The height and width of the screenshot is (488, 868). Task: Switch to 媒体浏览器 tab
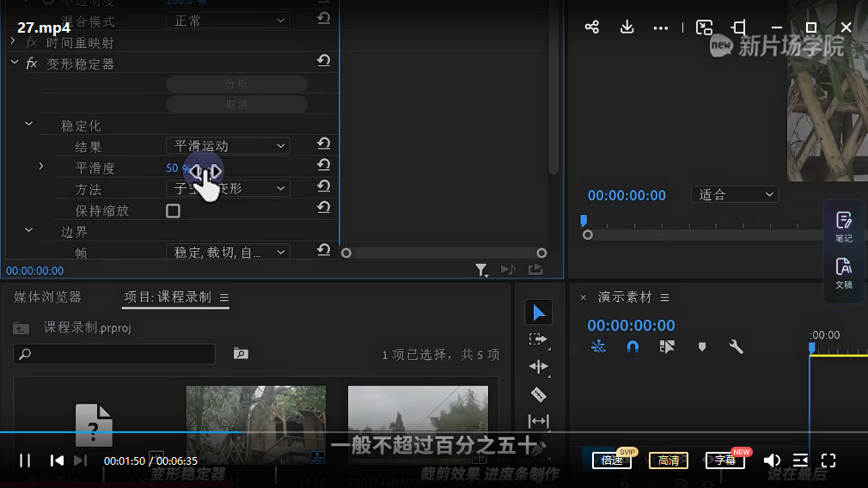[x=47, y=297]
